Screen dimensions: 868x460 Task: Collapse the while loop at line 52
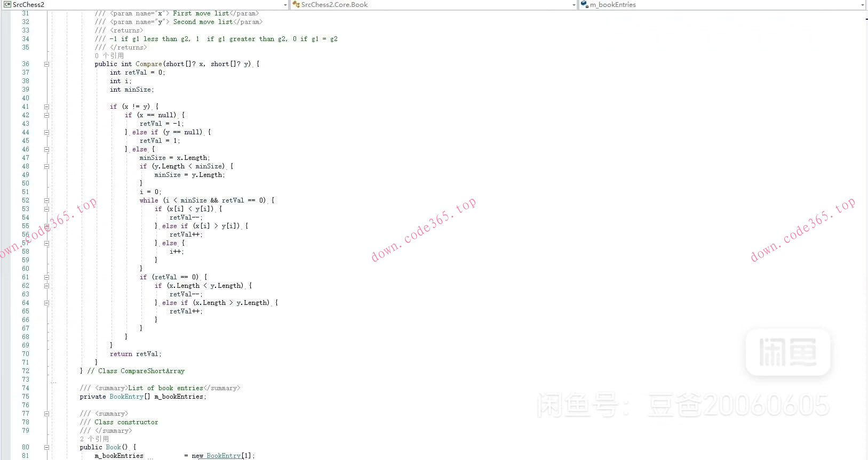coord(46,200)
